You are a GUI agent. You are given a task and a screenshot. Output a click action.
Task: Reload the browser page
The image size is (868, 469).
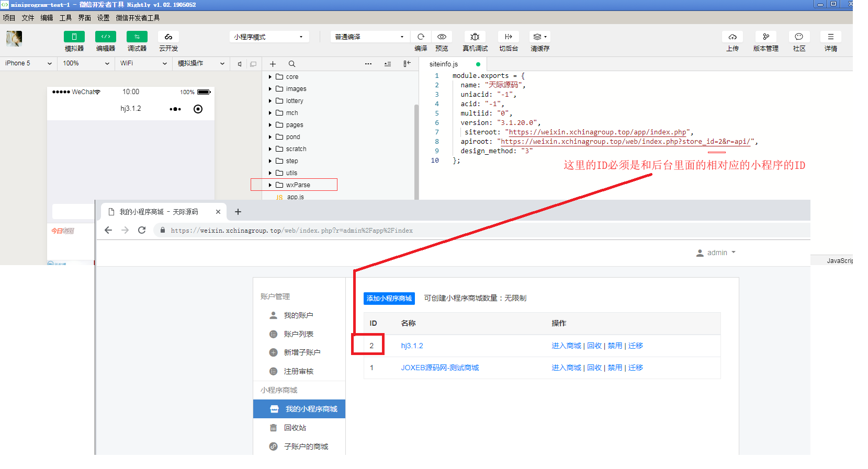click(x=142, y=230)
